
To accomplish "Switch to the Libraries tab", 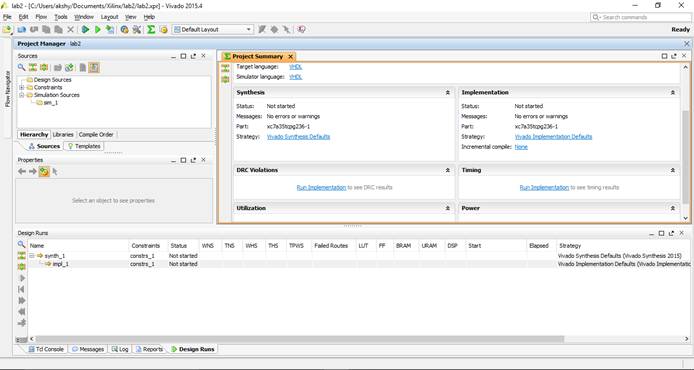I will point(63,135).
